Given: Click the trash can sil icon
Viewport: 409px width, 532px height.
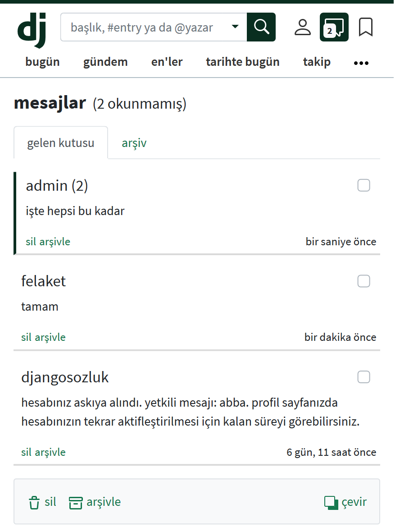Looking at the screenshot, I should (x=34, y=502).
